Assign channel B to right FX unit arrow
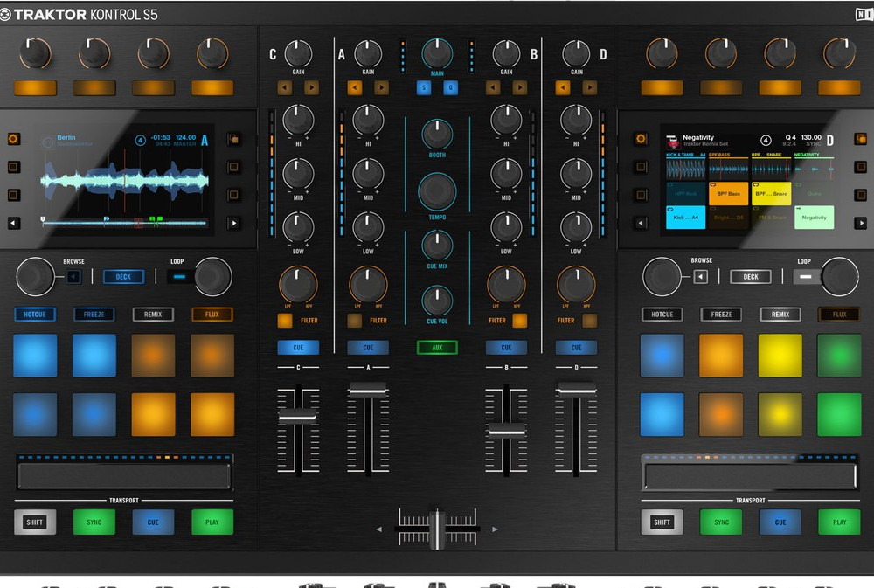Image resolution: width=874 pixels, height=588 pixels. coord(520,87)
